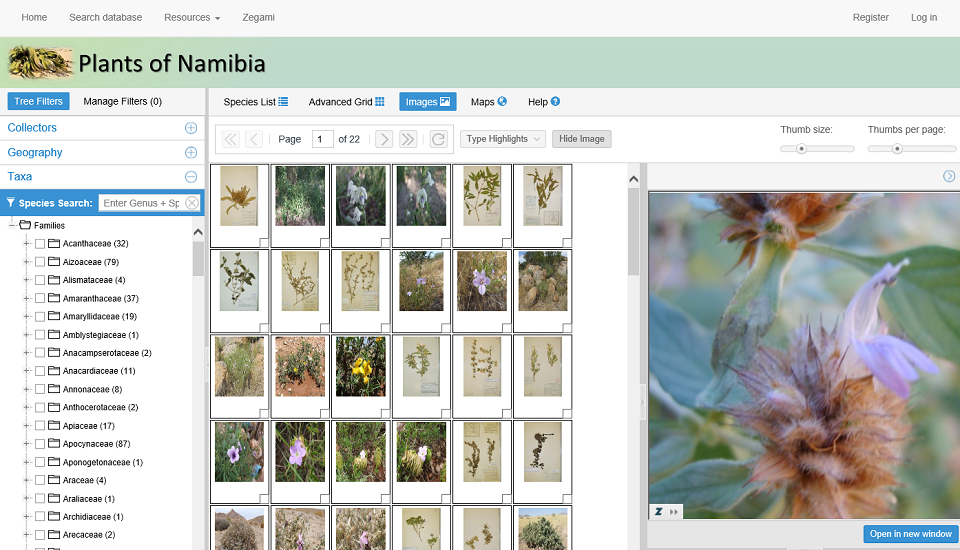Screen dimensions: 960x550
Task: Click the Apocynaceae folder icon
Action: point(54,443)
